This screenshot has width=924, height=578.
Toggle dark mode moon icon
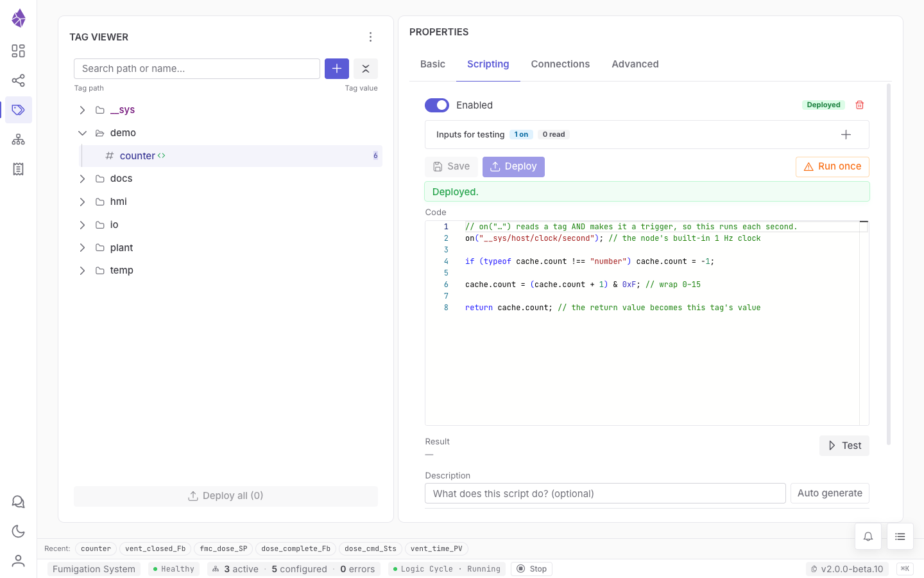point(19,531)
